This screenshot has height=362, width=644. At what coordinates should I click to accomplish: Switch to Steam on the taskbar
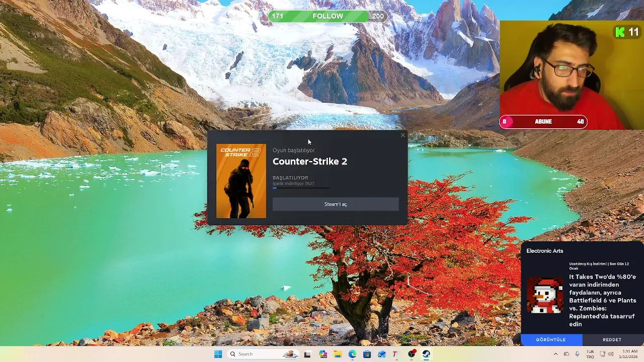pos(426,354)
